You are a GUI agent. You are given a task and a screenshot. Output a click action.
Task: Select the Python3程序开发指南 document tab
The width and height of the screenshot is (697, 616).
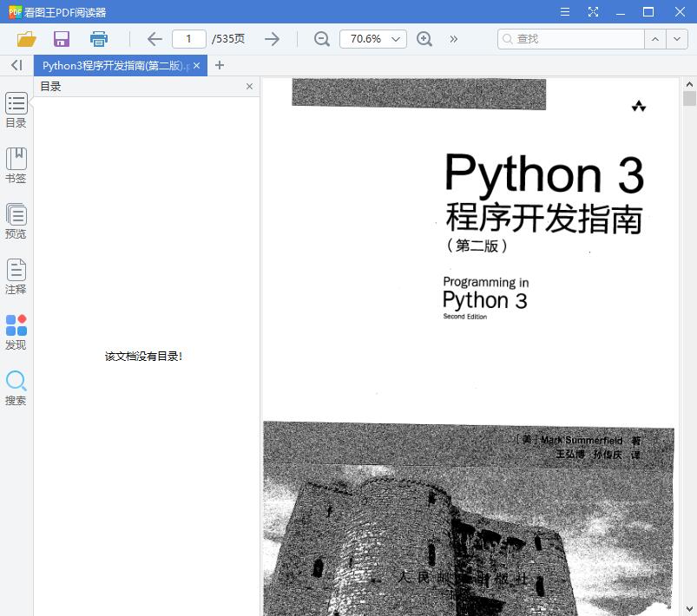pyautogui.click(x=113, y=65)
